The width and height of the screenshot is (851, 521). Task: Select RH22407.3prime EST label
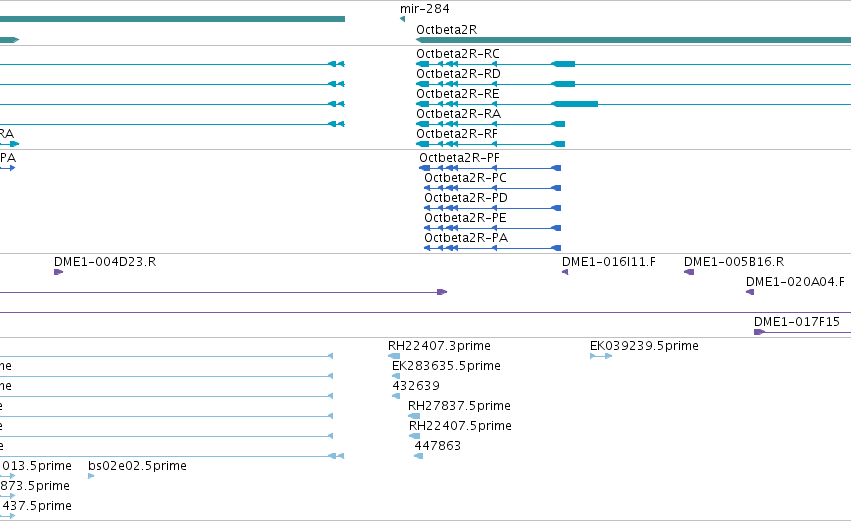[439, 346]
